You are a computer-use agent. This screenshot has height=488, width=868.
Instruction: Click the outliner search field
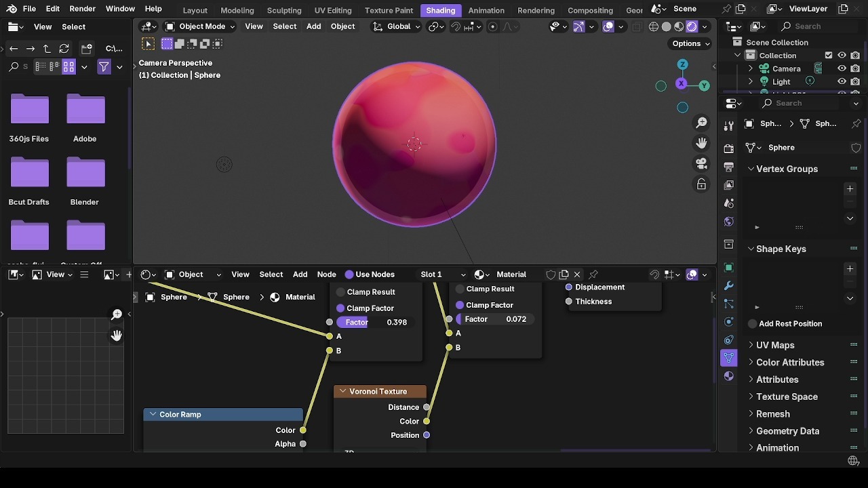click(x=817, y=26)
